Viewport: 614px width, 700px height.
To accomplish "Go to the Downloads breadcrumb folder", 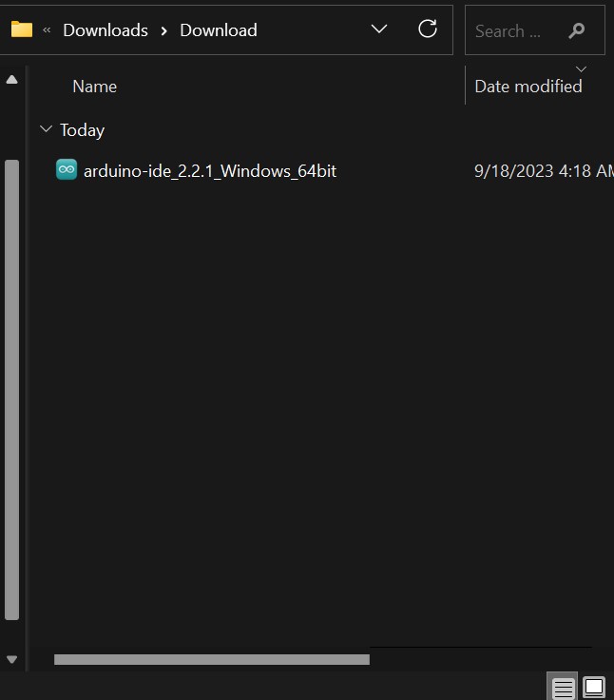I will pyautogui.click(x=106, y=29).
